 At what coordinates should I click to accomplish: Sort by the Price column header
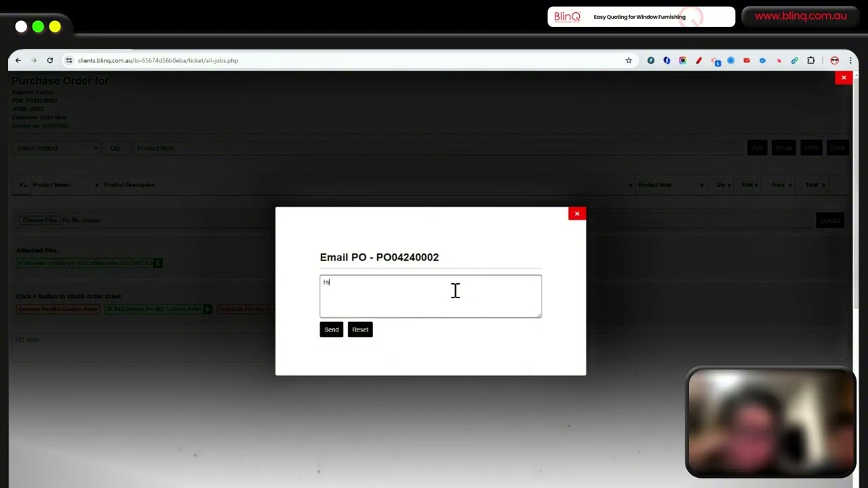click(x=779, y=185)
